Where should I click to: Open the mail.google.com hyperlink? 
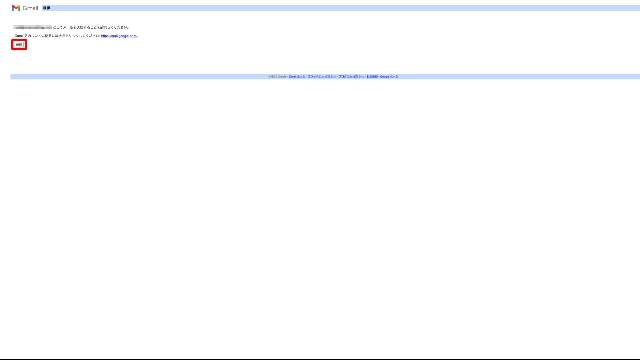point(119,36)
